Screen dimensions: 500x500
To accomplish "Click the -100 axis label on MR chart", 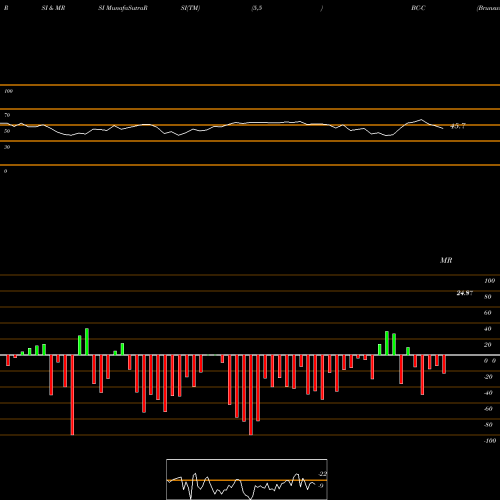I will click(x=490, y=441).
